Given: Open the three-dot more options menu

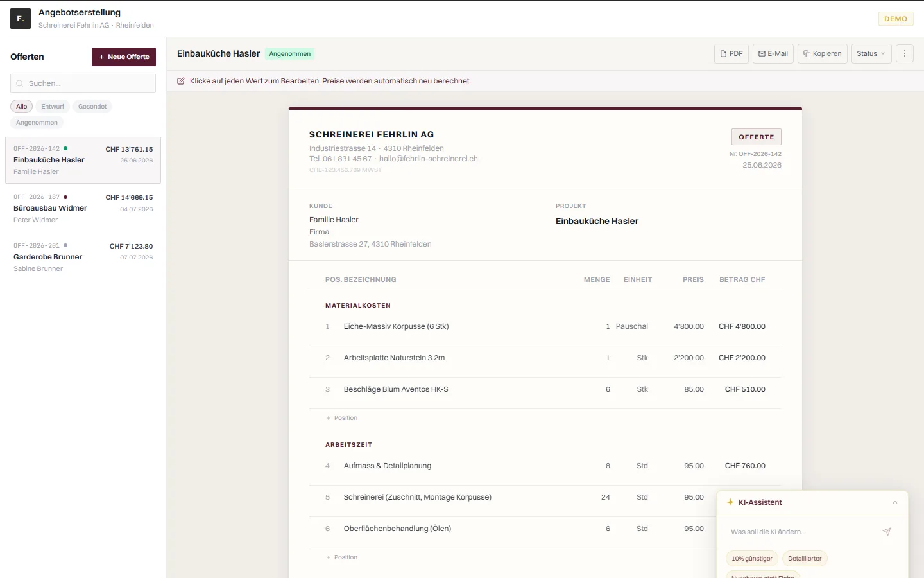Looking at the screenshot, I should (905, 54).
